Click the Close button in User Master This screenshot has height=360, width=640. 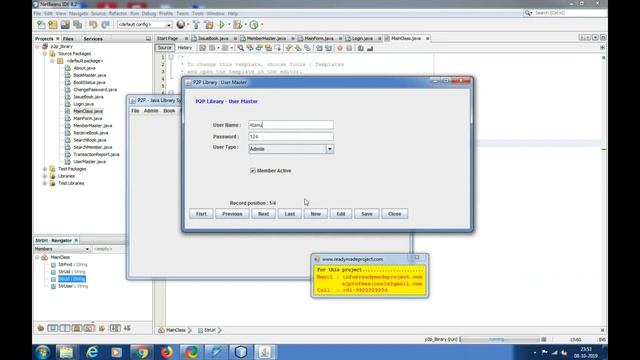tap(395, 214)
